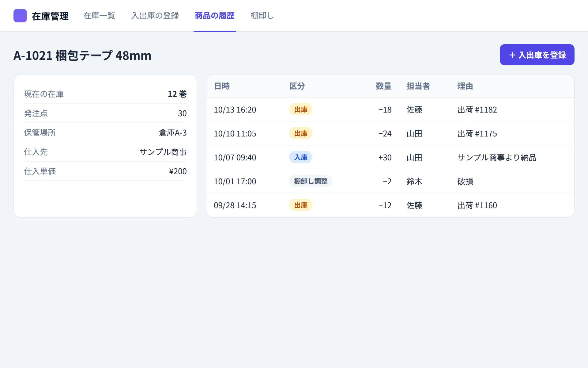Click 鈴木 in the 担当者 column
This screenshot has width=588, height=368.
point(414,181)
